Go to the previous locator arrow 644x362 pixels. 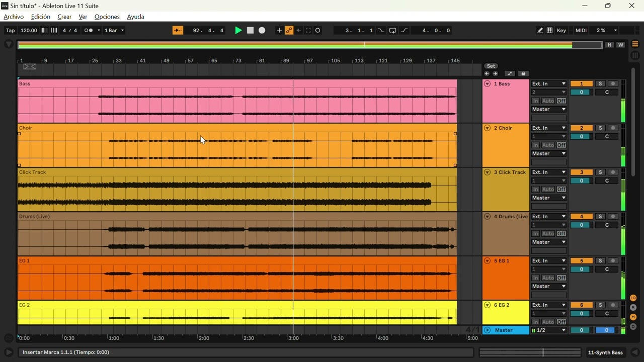(487, 74)
